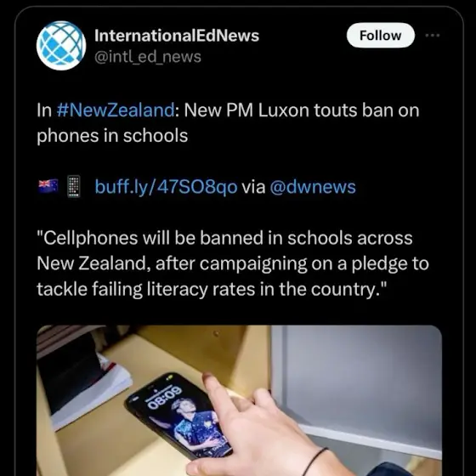Click the quoted text about cellphones being banned

coord(233,263)
